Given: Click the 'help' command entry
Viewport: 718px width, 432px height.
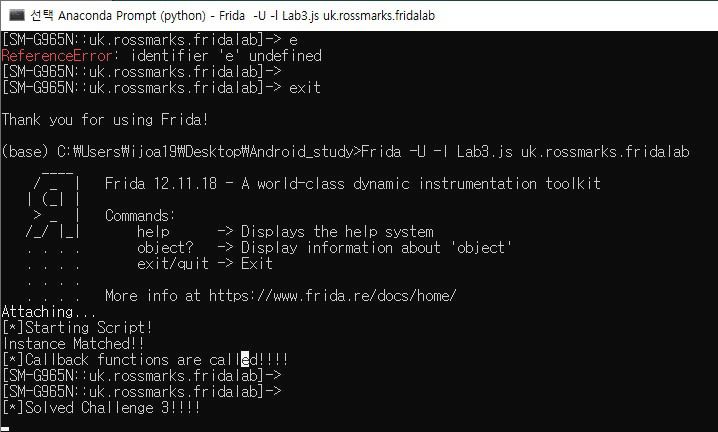Looking at the screenshot, I should 153,232.
